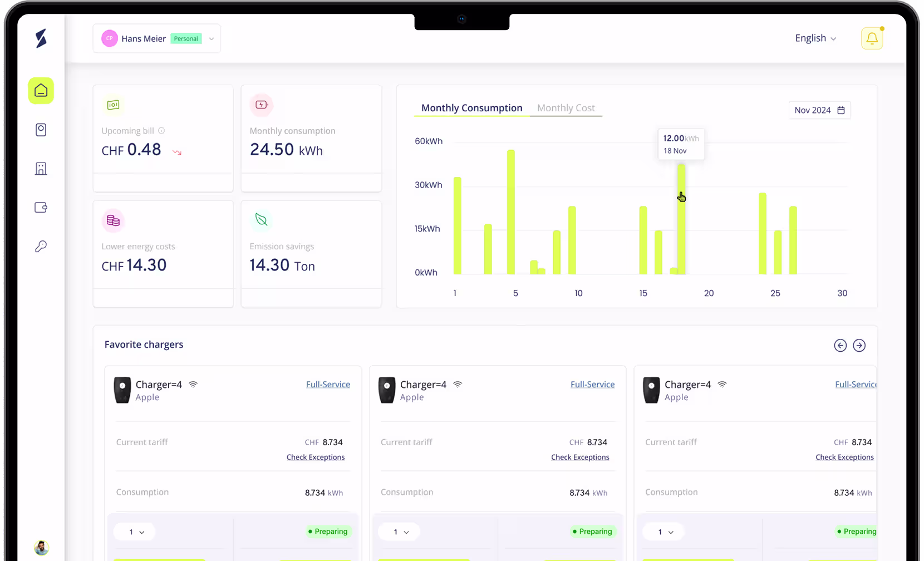Open notifications bell
The image size is (924, 561).
872,38
